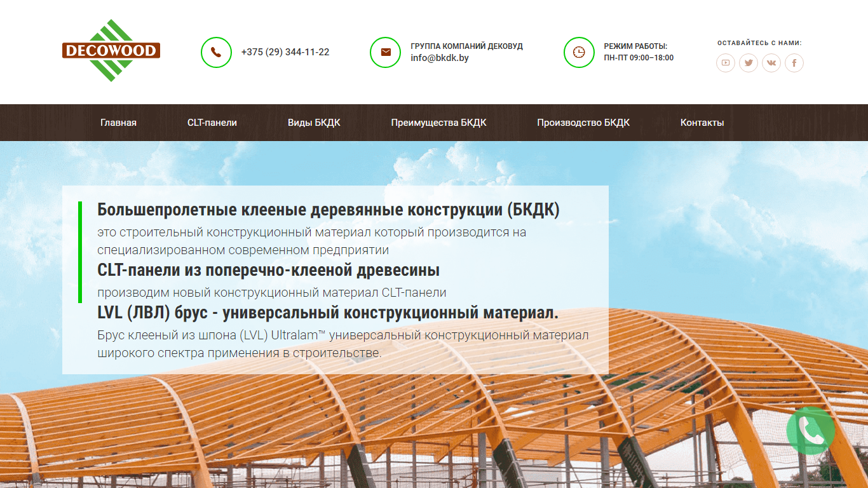
Task: Open Виды БКДК menu item
Action: (314, 123)
